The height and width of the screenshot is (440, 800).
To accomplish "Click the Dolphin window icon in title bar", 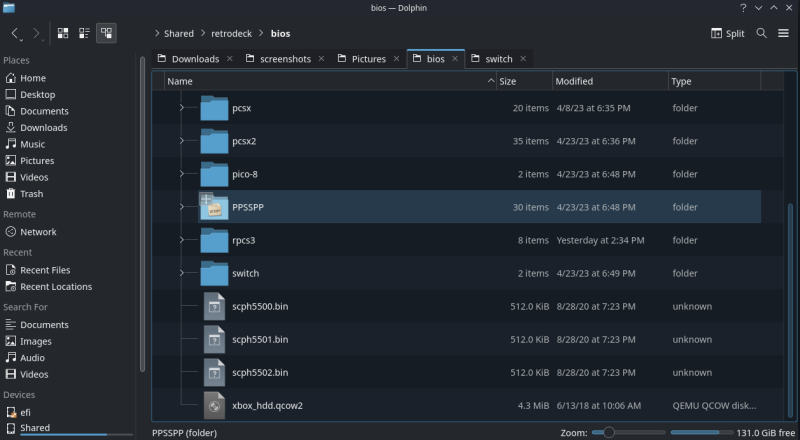I will [x=9, y=7].
